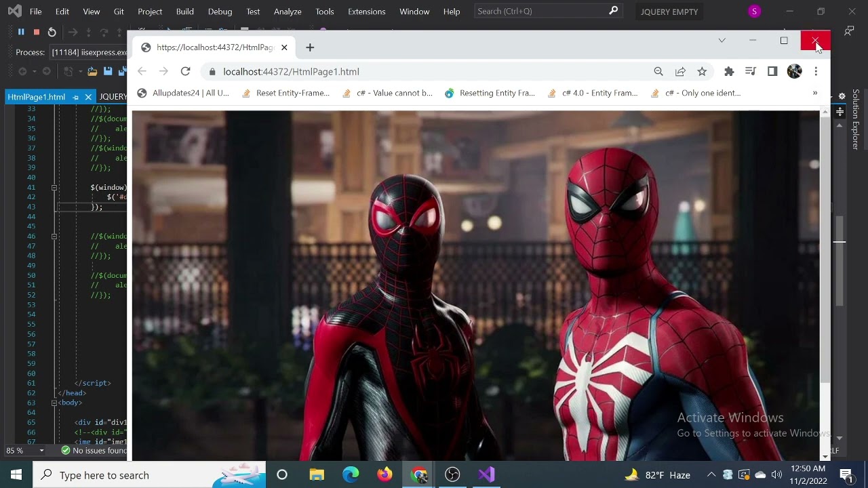Reload the Chrome page
This screenshot has width=868, height=488.
pos(185,71)
